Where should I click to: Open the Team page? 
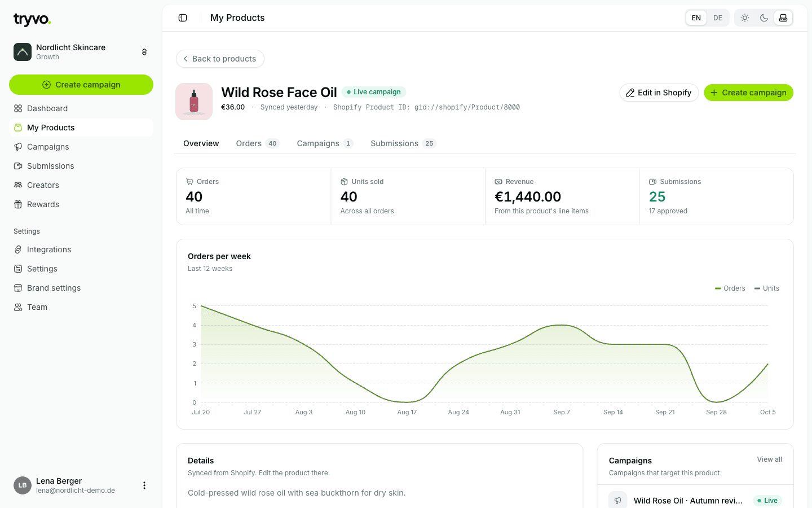point(81,307)
